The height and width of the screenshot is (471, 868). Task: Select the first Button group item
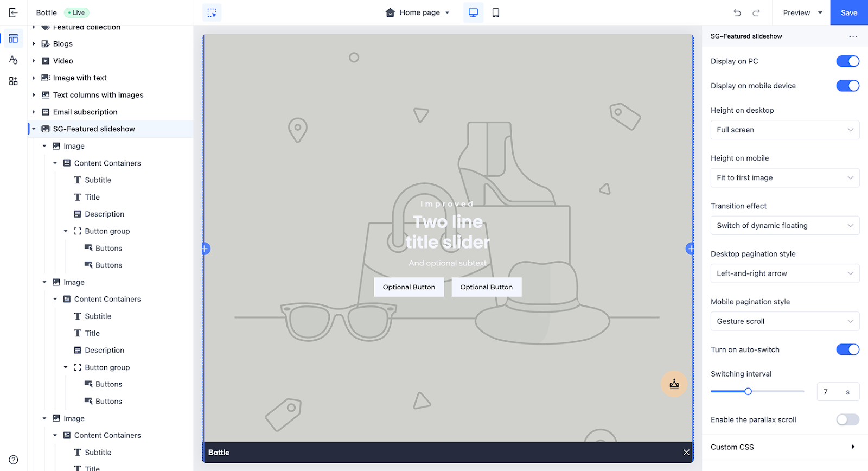point(107,231)
